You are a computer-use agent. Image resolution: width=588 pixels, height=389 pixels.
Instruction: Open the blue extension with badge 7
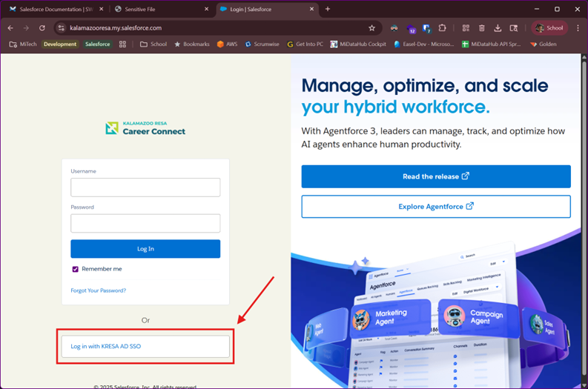click(x=426, y=28)
